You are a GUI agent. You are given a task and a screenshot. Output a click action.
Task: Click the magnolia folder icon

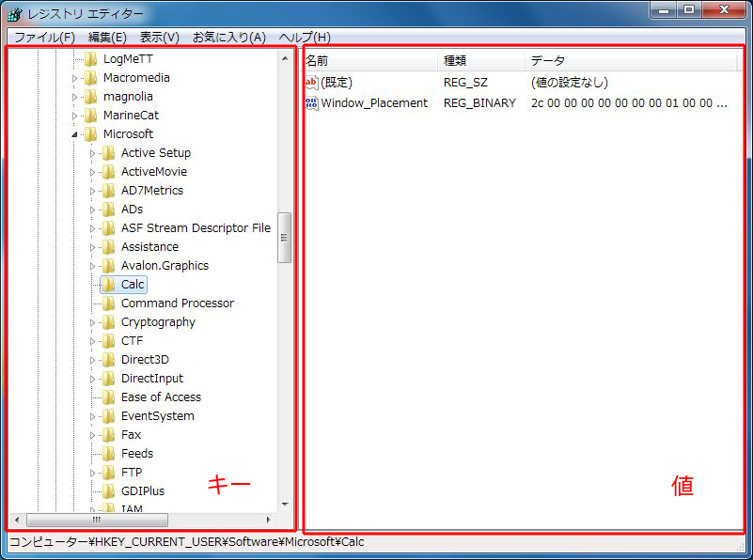coord(90,97)
